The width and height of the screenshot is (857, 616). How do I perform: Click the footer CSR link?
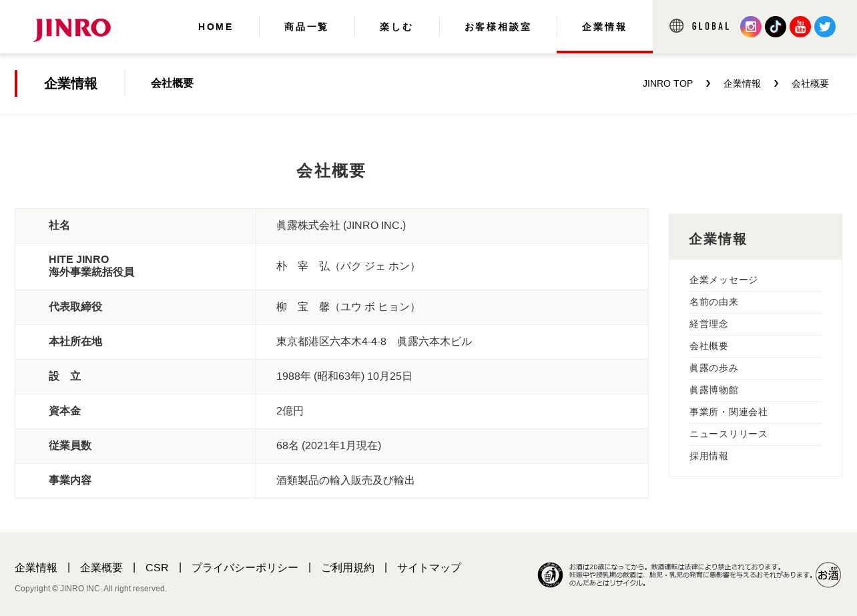coord(157,568)
